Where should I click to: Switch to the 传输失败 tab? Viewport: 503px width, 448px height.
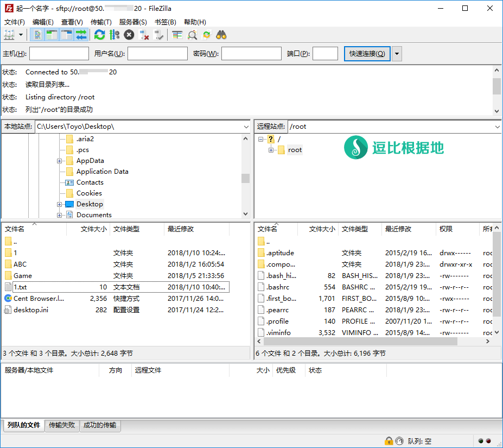pos(62,425)
